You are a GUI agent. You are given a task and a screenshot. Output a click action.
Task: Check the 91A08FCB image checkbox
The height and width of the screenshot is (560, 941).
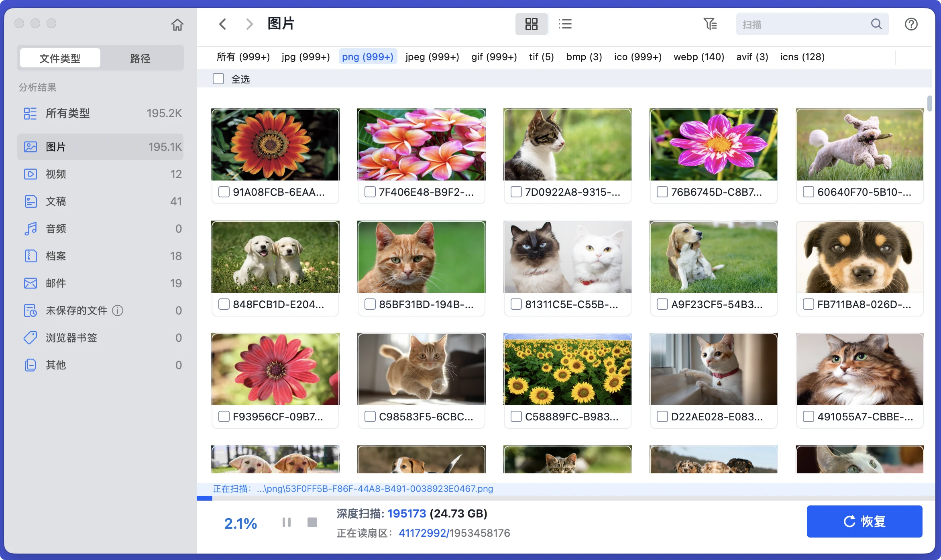pyautogui.click(x=224, y=192)
